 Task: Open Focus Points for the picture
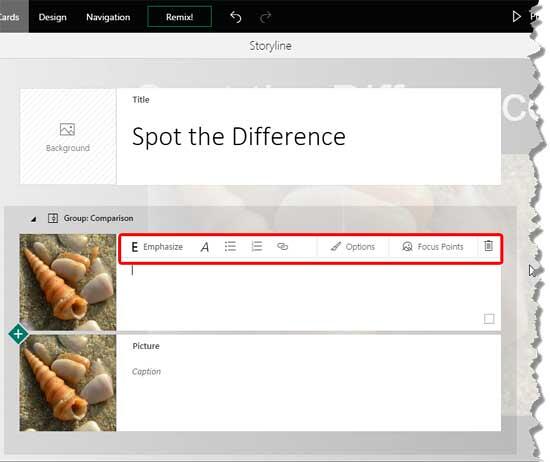click(x=432, y=247)
